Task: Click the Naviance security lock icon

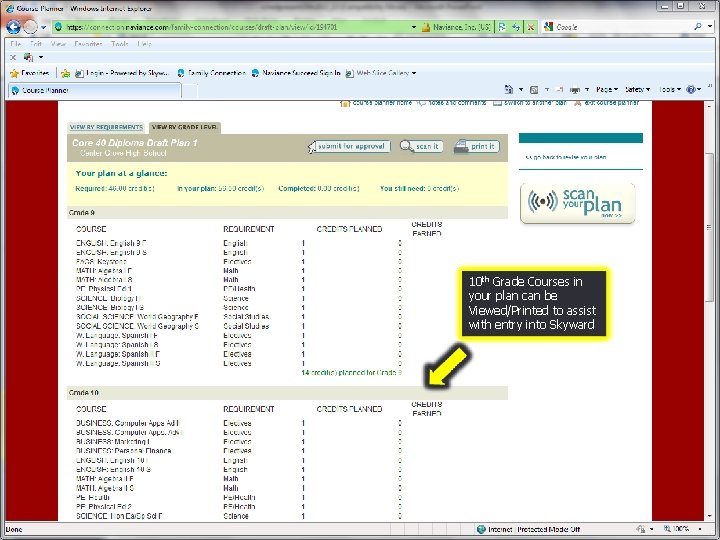Action: [425, 27]
